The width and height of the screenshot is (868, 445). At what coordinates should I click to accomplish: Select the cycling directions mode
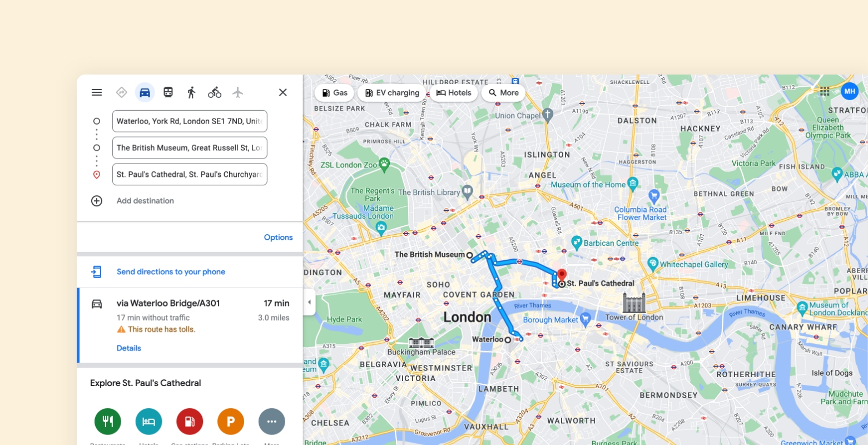click(214, 92)
